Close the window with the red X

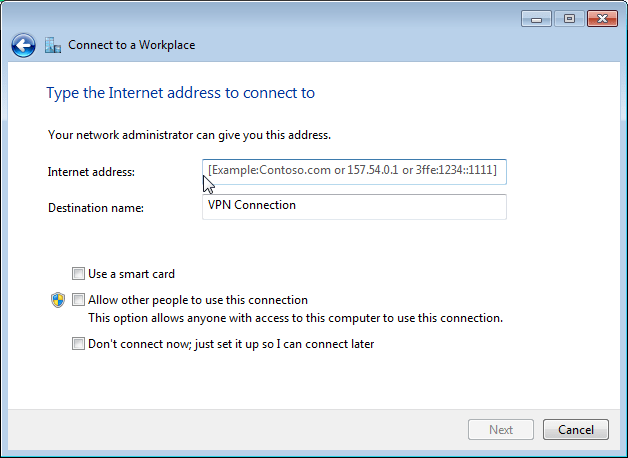click(x=602, y=19)
